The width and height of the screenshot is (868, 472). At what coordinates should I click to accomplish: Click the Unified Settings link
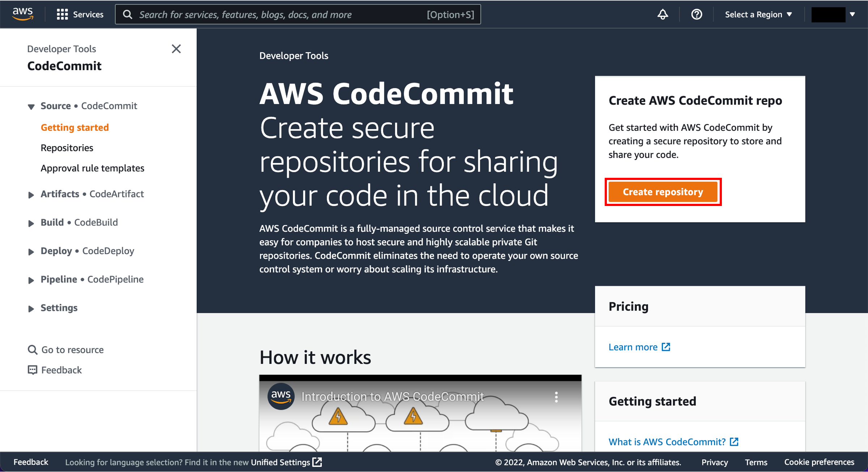(x=280, y=462)
